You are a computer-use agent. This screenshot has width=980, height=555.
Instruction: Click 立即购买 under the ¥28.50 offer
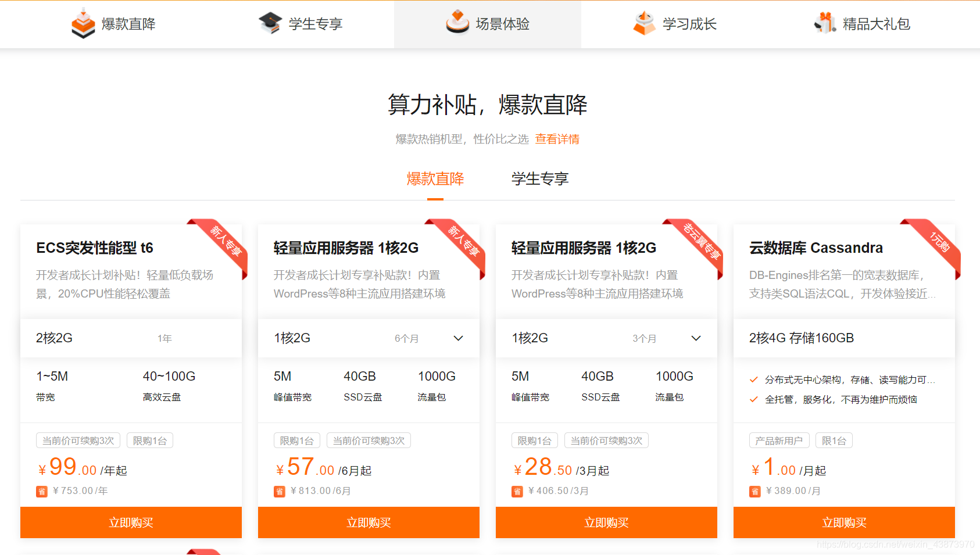[x=606, y=522]
